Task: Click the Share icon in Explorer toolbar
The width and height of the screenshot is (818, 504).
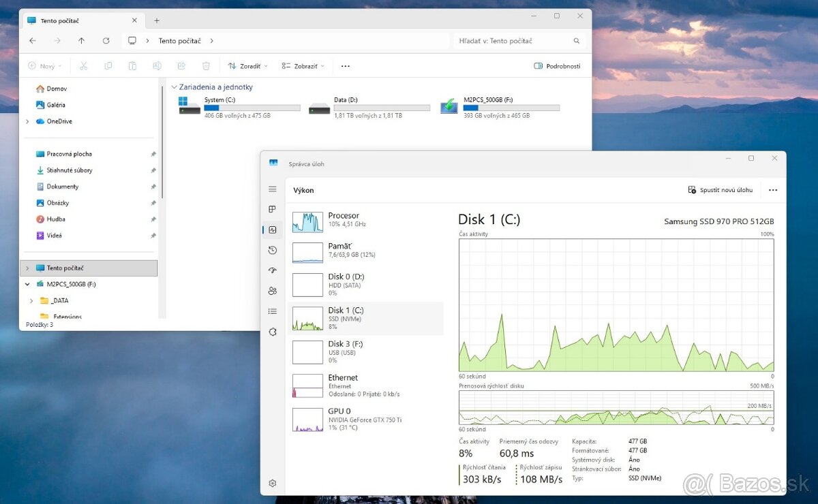Action: click(181, 66)
